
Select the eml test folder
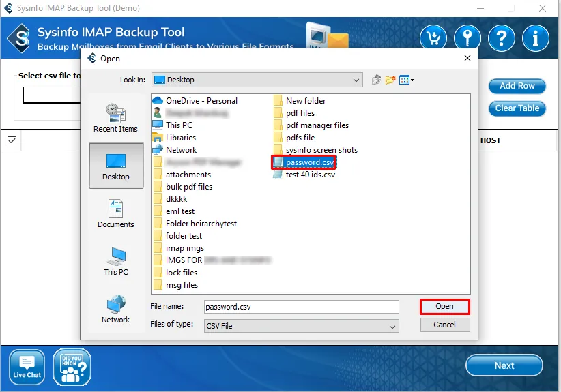(x=173, y=211)
